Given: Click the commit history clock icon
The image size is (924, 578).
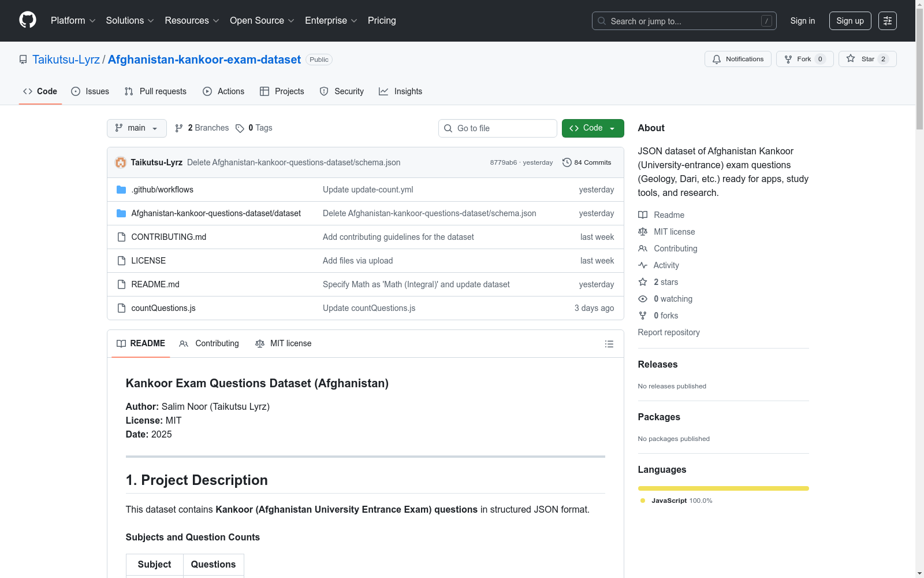Looking at the screenshot, I should 567,162.
